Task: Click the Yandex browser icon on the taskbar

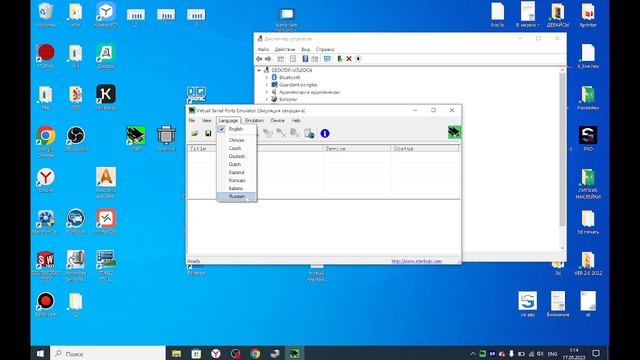Action: click(x=216, y=353)
